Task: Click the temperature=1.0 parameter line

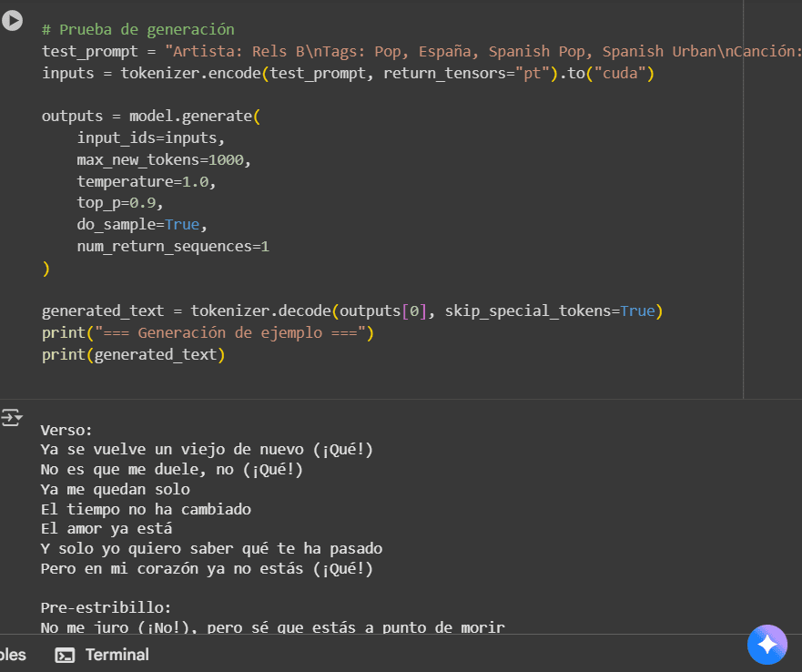Action: (x=147, y=180)
